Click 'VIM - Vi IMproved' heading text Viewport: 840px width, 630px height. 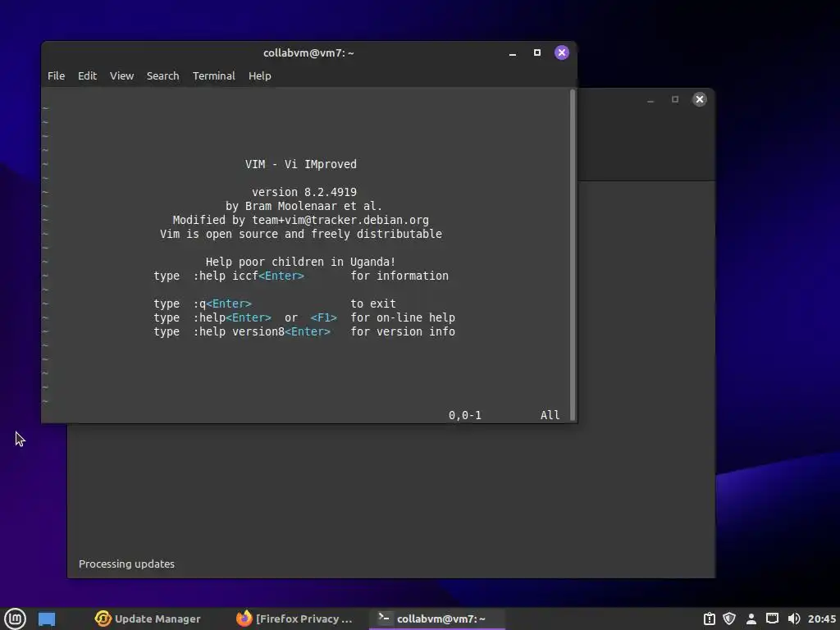point(300,164)
